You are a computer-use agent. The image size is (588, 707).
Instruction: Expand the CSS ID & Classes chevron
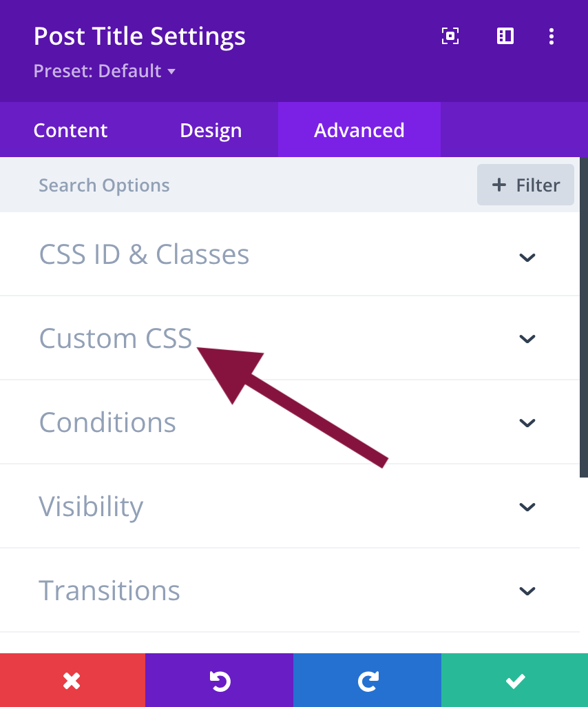point(527,257)
